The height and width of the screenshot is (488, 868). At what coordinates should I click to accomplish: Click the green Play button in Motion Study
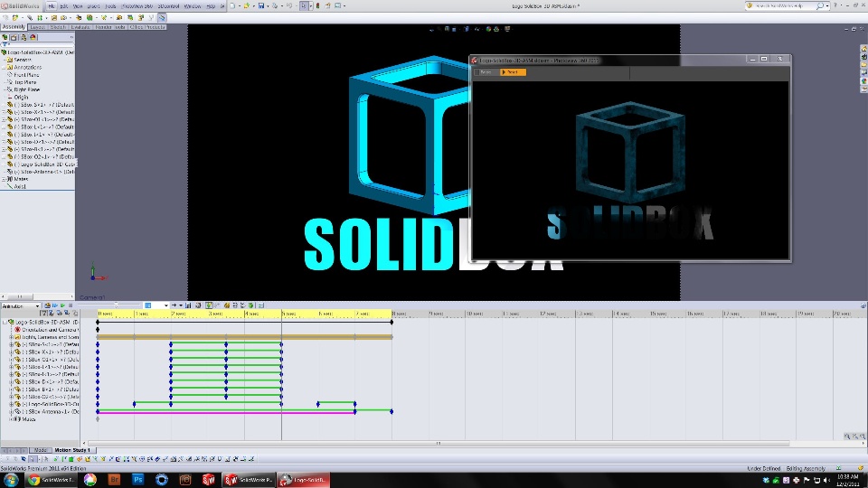62,305
